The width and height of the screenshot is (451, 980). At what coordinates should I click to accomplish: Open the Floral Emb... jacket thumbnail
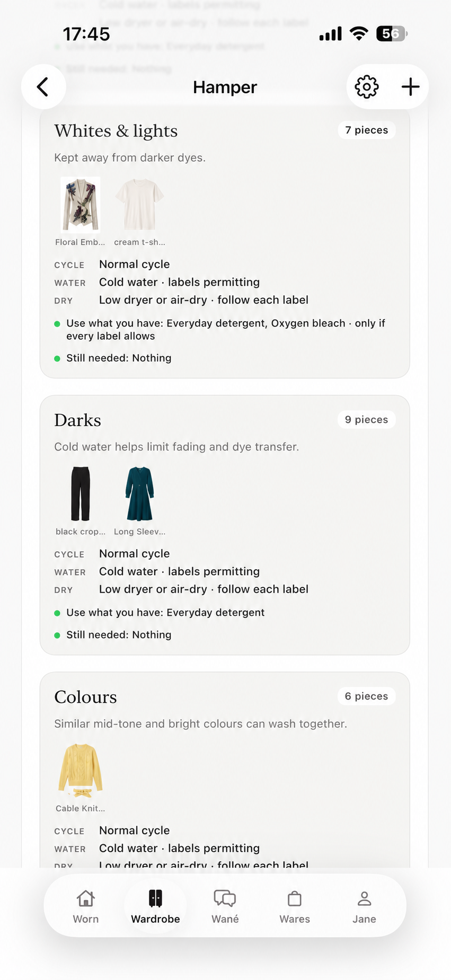tap(80, 205)
